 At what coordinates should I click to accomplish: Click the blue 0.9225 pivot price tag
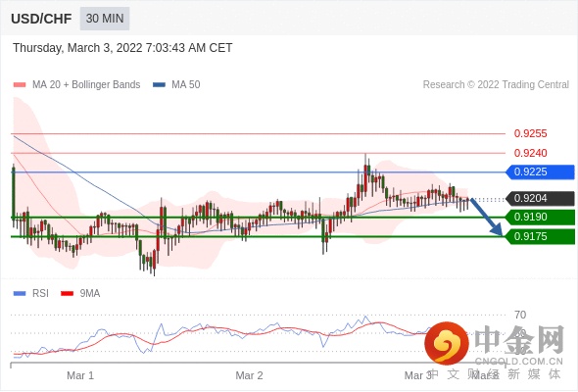point(540,171)
